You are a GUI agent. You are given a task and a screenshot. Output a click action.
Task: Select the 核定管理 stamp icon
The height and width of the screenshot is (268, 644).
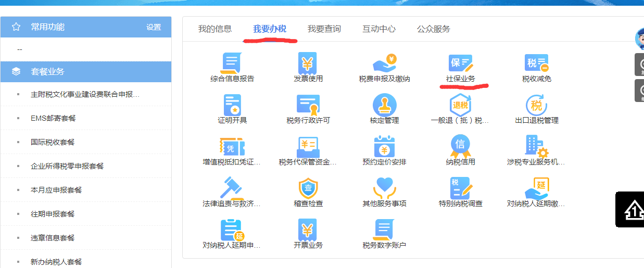tap(384, 105)
